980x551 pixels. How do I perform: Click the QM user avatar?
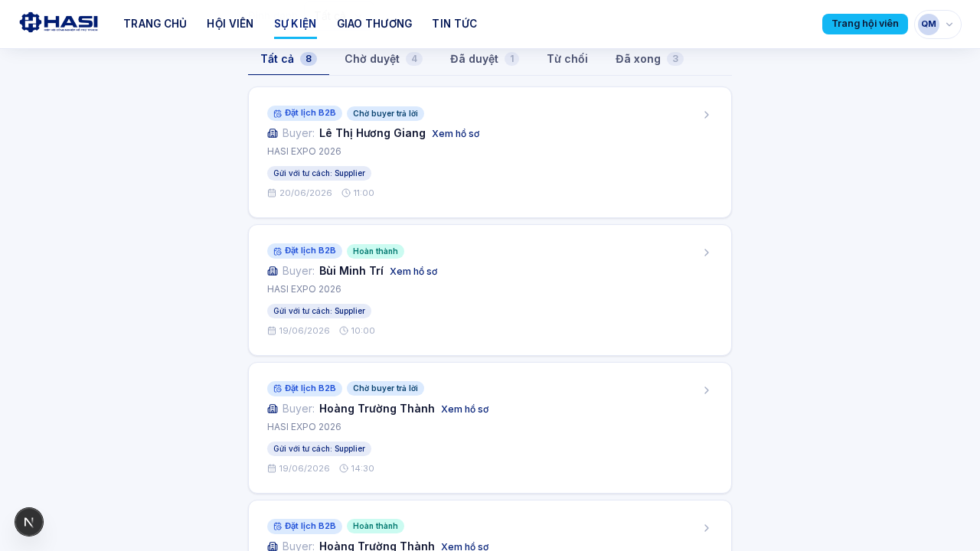tap(929, 24)
